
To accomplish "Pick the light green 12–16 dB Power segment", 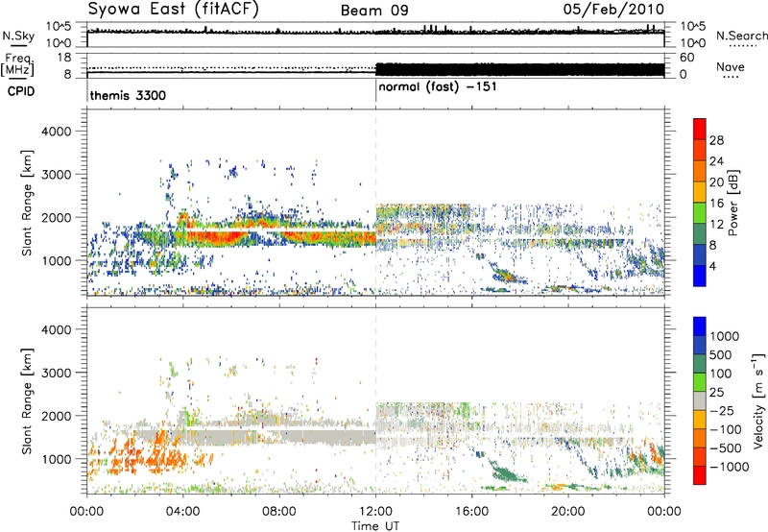I will 700,213.
